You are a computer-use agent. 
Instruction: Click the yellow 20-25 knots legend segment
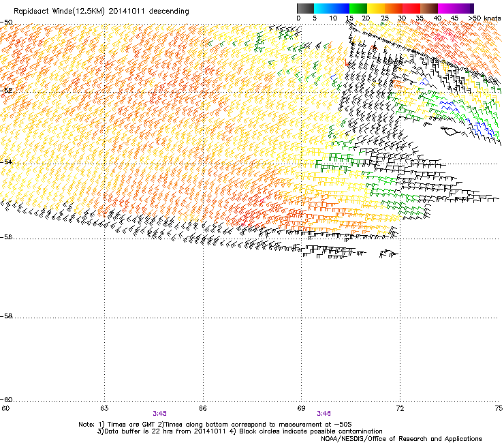pyautogui.click(x=376, y=8)
